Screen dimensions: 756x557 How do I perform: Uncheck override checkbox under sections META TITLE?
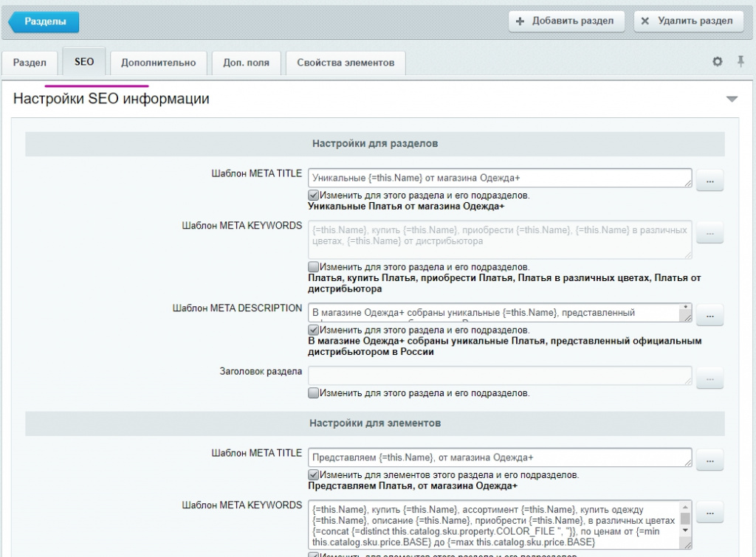[313, 196]
